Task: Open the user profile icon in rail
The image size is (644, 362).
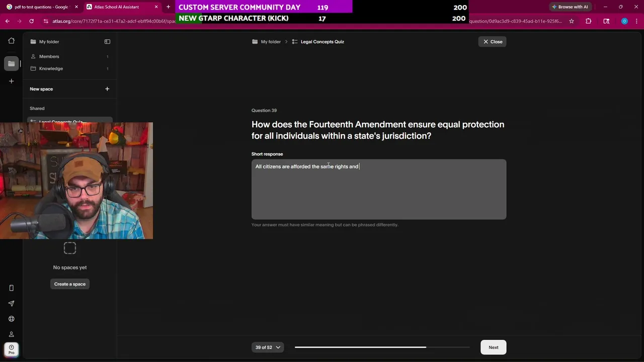Action: (x=11, y=334)
